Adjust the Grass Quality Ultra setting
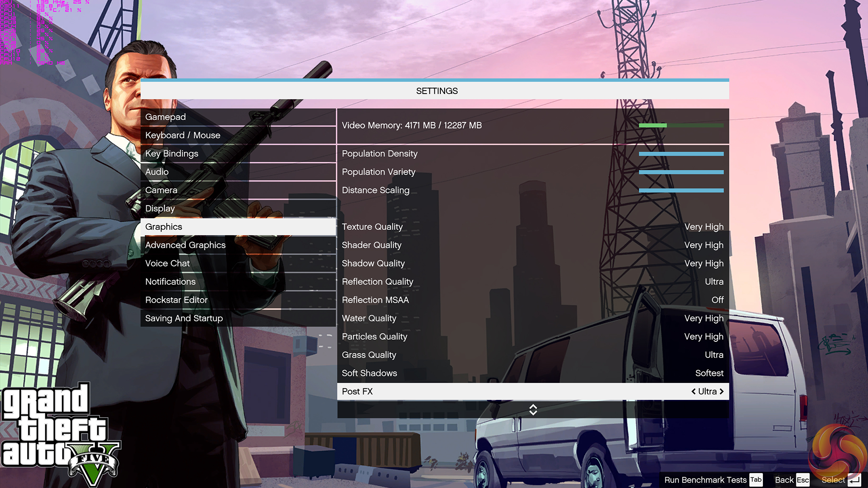The height and width of the screenshot is (488, 868). (714, 355)
